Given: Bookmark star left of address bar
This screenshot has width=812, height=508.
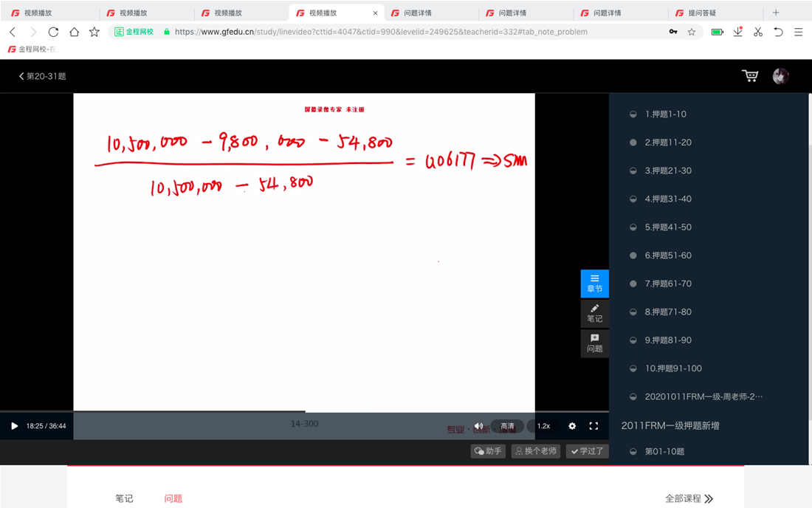Looking at the screenshot, I should 94,32.
